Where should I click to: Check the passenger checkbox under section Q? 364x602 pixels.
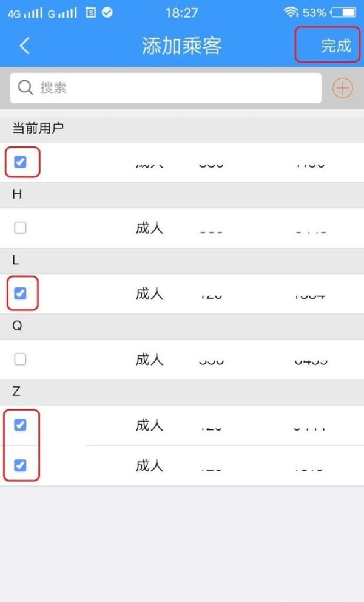(20, 359)
